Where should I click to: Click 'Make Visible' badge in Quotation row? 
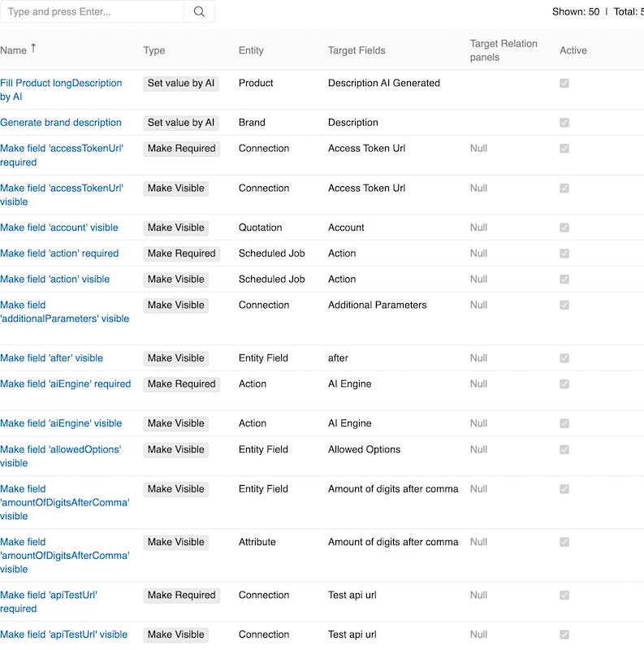[x=175, y=227]
